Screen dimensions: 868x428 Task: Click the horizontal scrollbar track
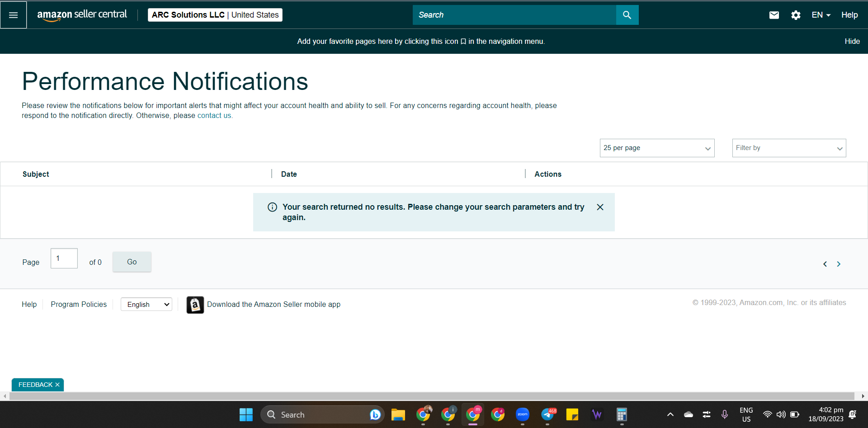click(432, 396)
